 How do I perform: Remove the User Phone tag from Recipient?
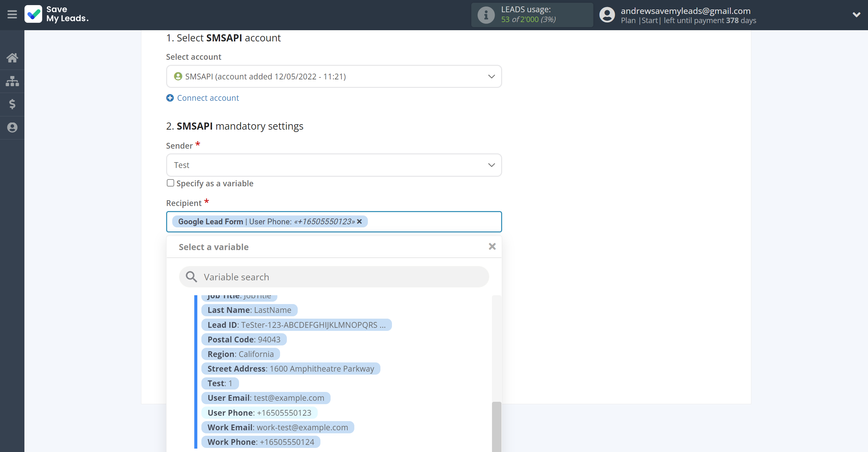pyautogui.click(x=360, y=222)
